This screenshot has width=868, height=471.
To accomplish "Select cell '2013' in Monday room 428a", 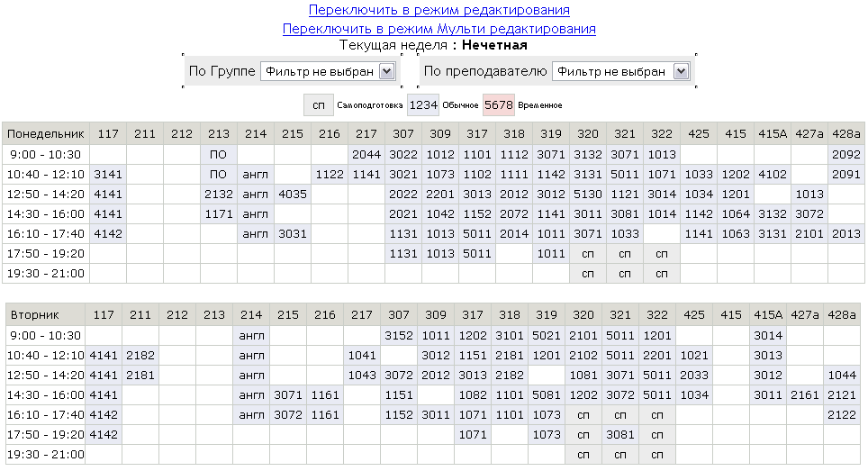I will [846, 234].
